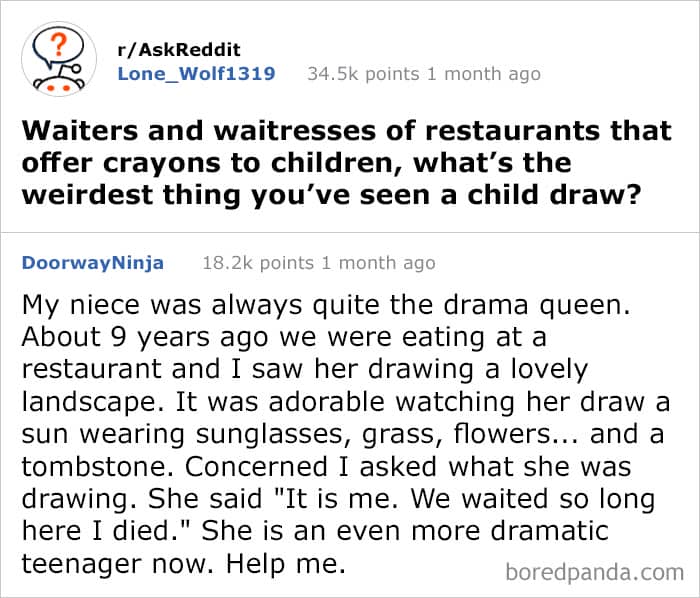Click the 18.2k points comment score
Viewport: 700px width, 598px height.
256,263
